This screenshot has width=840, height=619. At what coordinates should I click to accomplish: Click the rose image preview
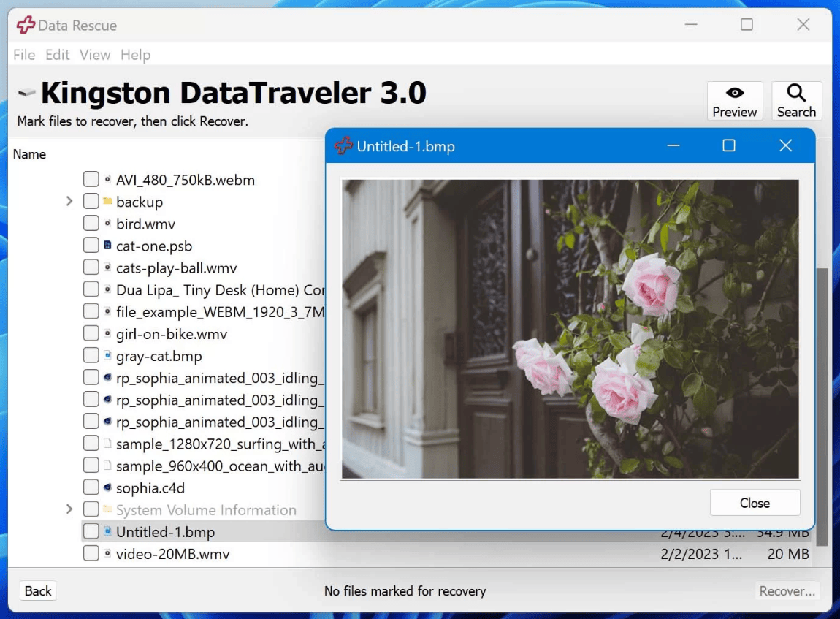[x=570, y=329]
